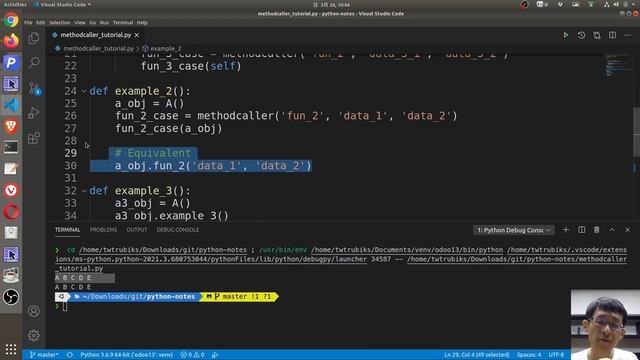Viewport: 640px width, 360px height.
Task: Click the clock in the top bar
Action: pos(332,4)
